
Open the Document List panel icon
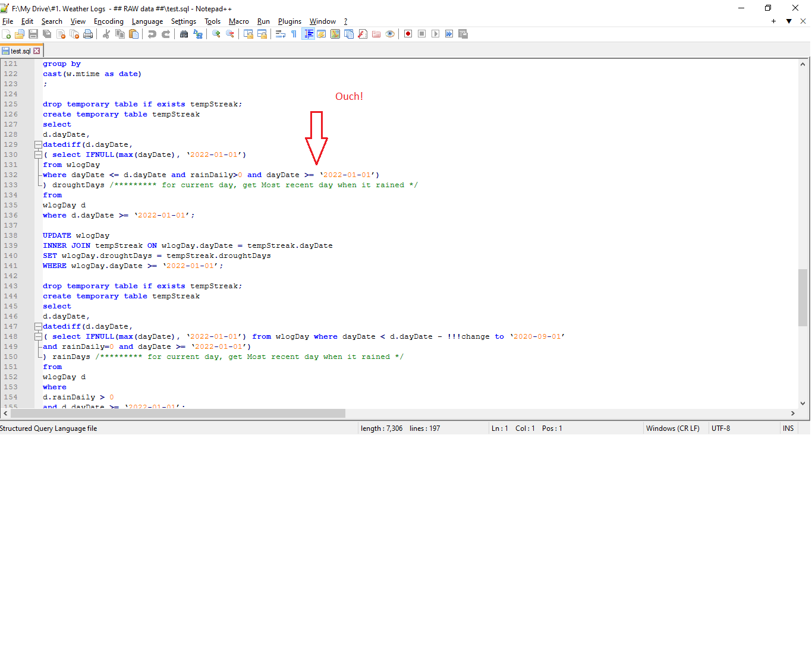tap(349, 34)
